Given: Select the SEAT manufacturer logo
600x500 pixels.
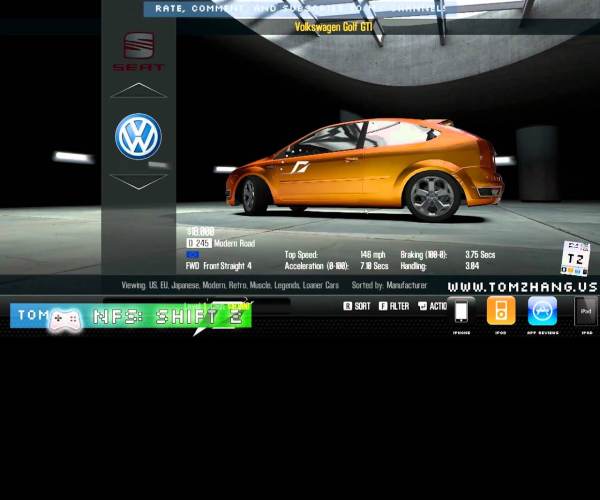Looking at the screenshot, I should (139, 51).
